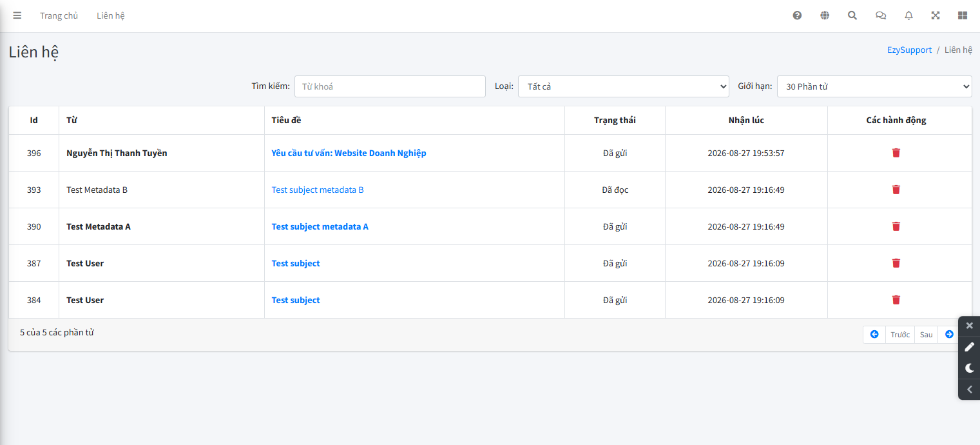Screen dimensions: 980x445
Task: Go to previous page with left arrow
Action: [x=874, y=335]
